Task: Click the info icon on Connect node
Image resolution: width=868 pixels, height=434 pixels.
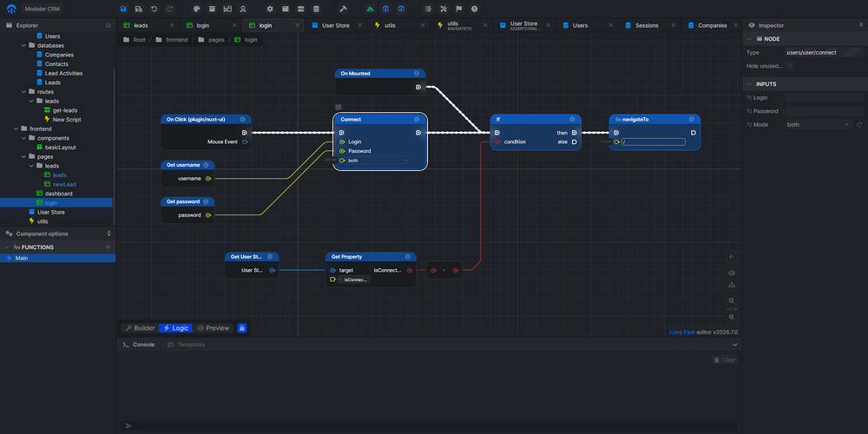Action: point(417,119)
